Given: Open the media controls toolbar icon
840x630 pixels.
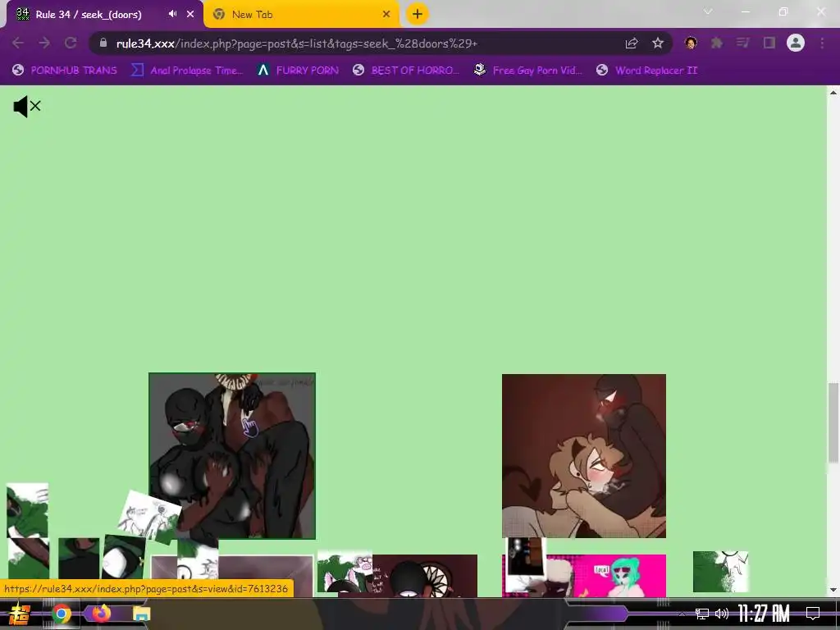Looking at the screenshot, I should 743,43.
